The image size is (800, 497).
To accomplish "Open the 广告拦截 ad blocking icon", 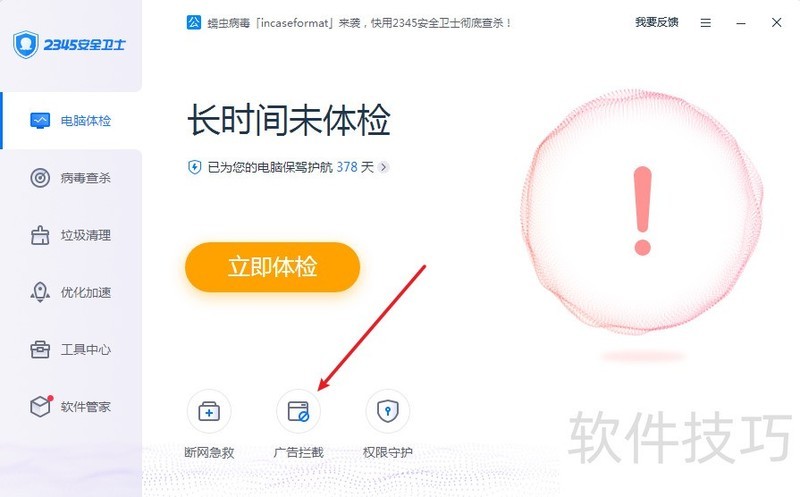I will pyautogui.click(x=298, y=411).
